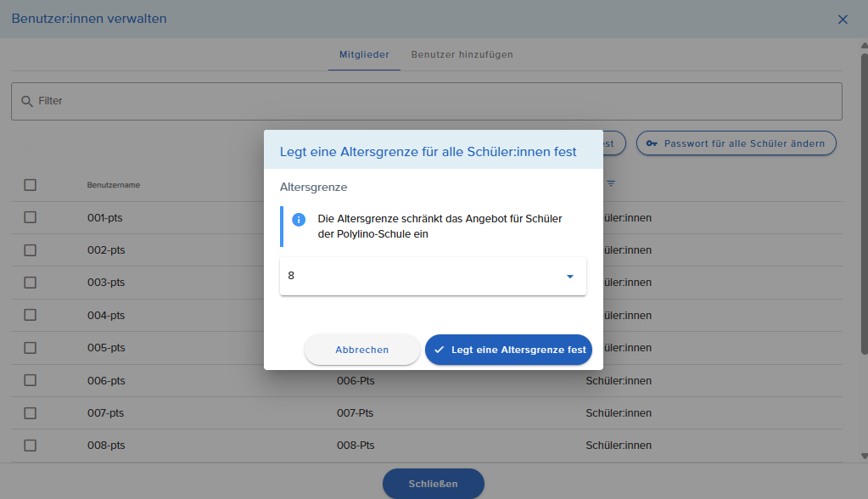Screen dimensions: 868x499
Task: Mark the 008-pts row checkbox
Action: (x=31, y=446)
